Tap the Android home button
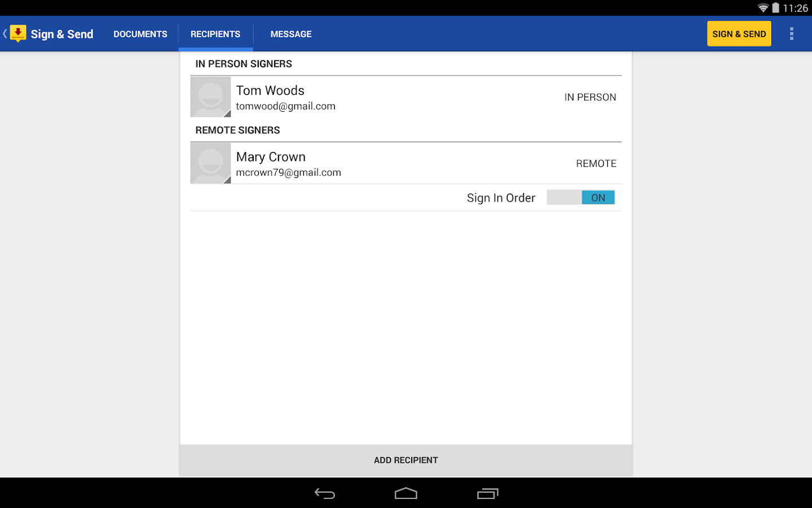The image size is (812, 508). tap(405, 493)
